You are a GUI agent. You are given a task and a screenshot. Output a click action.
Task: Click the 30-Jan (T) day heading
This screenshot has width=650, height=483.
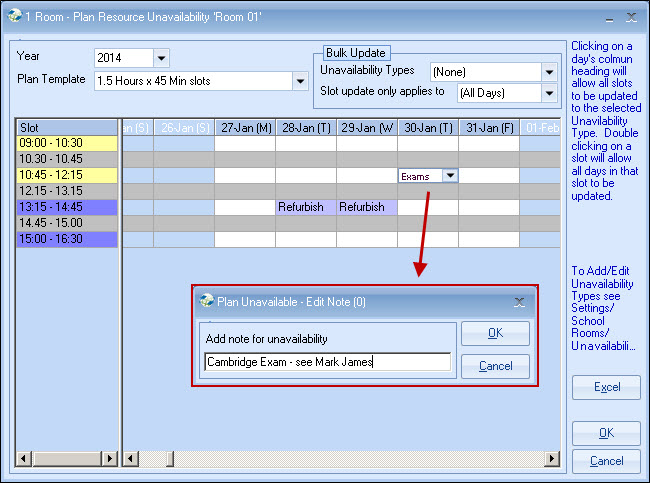click(427, 127)
